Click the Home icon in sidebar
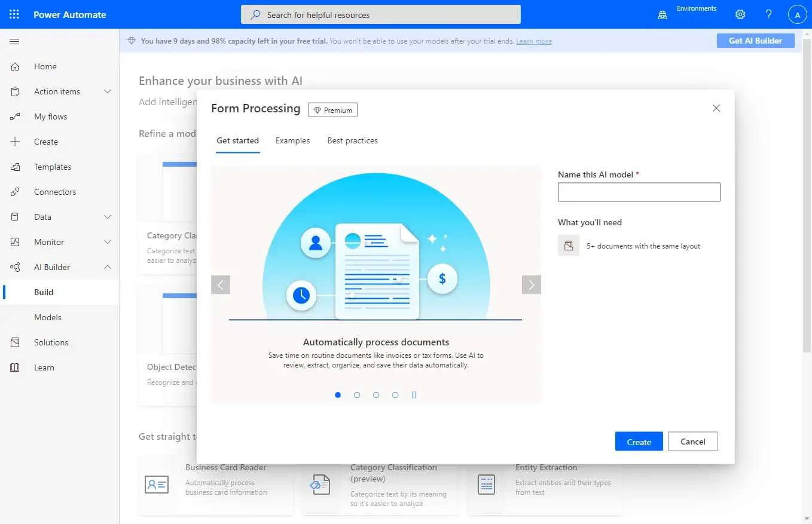The image size is (812, 524). [x=16, y=66]
